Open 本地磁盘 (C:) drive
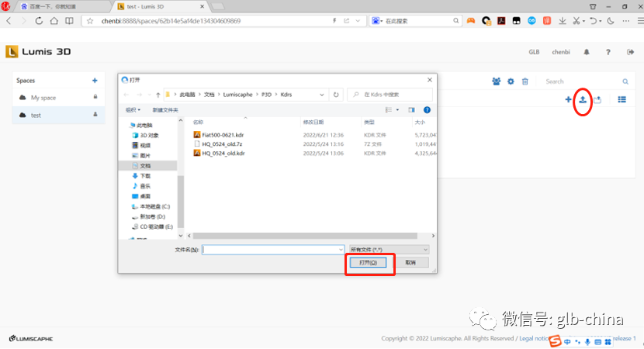The image size is (644, 349). click(x=155, y=206)
